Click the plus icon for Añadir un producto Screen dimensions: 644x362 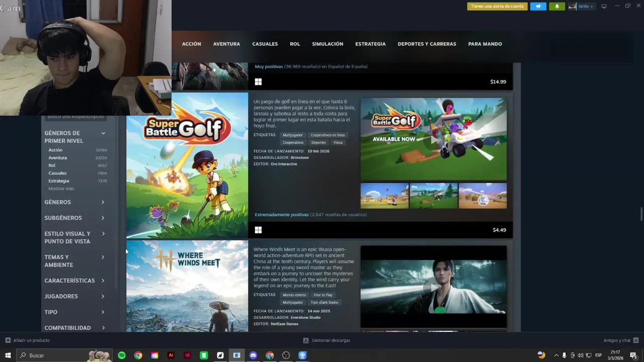[8, 340]
